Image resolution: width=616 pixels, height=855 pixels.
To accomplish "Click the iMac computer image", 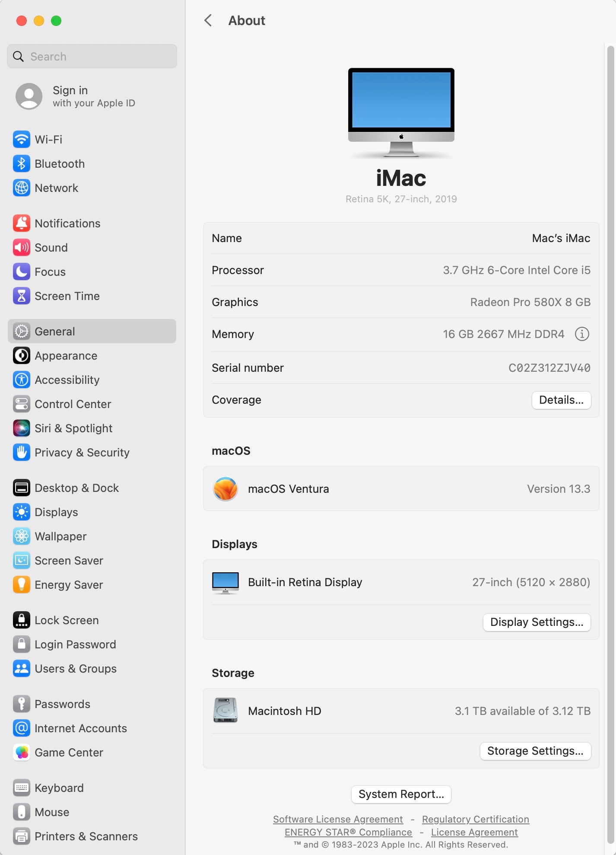I will [x=401, y=112].
